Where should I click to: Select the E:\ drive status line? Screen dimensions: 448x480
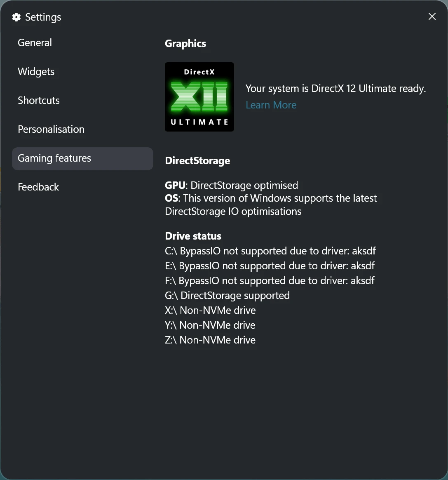click(x=270, y=266)
